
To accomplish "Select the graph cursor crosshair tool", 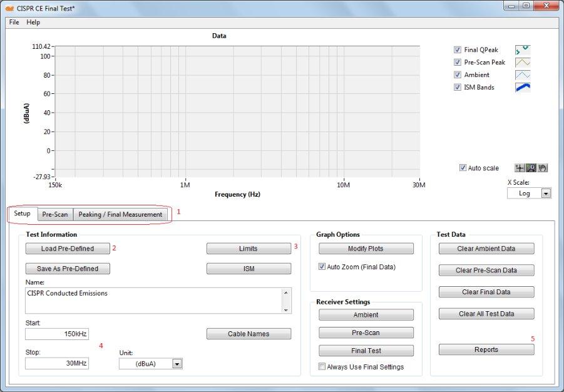I will point(520,168).
